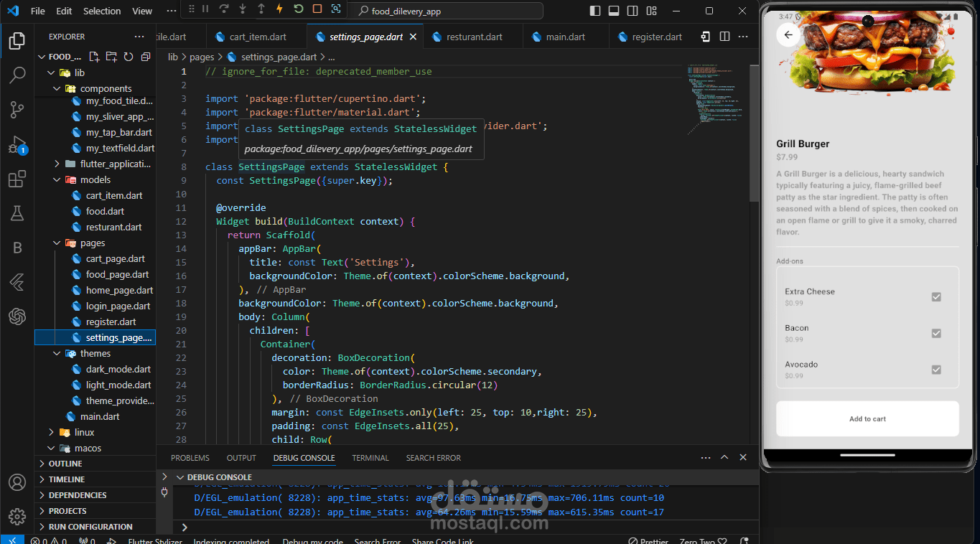980x544 pixels.
Task: Click the New File icon in Explorer
Action: click(94, 57)
